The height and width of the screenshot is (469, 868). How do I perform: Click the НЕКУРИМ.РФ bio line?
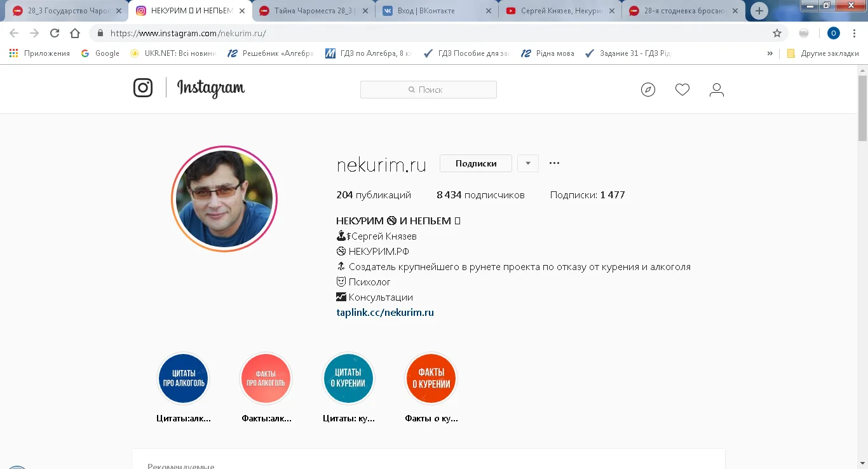(372, 252)
